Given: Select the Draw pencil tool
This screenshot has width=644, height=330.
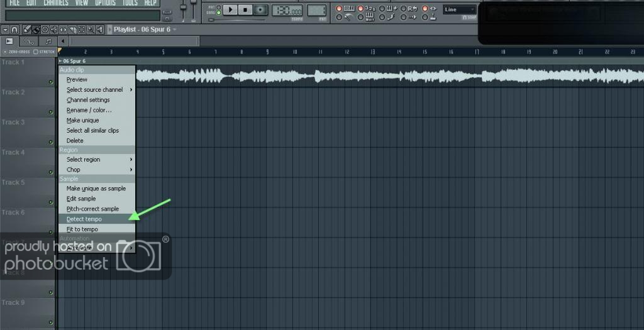Looking at the screenshot, I should pos(27,30).
